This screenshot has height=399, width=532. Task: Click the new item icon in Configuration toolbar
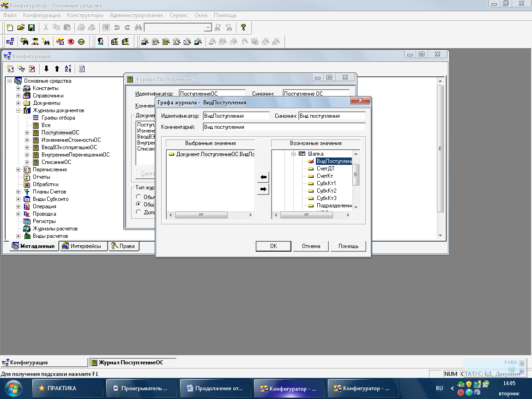(10, 69)
